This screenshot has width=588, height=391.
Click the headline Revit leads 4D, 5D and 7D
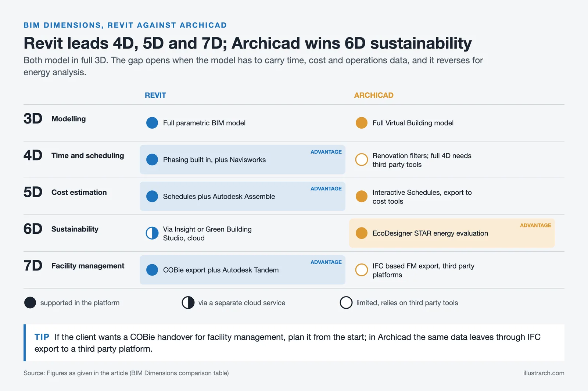pyautogui.click(x=248, y=43)
